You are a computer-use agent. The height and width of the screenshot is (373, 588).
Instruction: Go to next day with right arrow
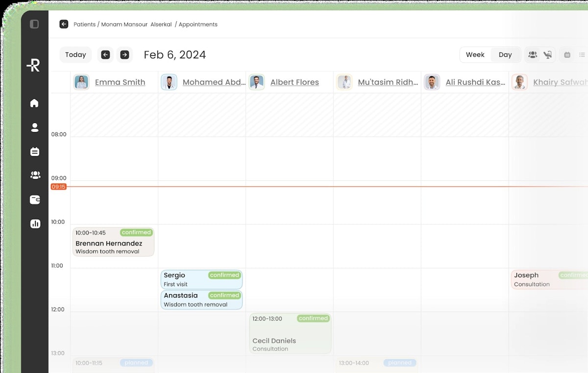(124, 55)
